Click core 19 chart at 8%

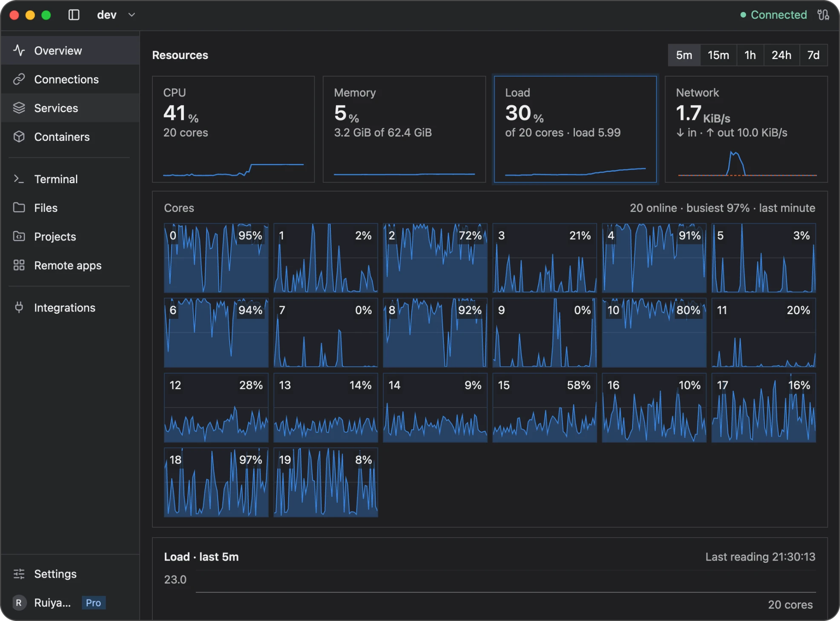click(x=325, y=482)
